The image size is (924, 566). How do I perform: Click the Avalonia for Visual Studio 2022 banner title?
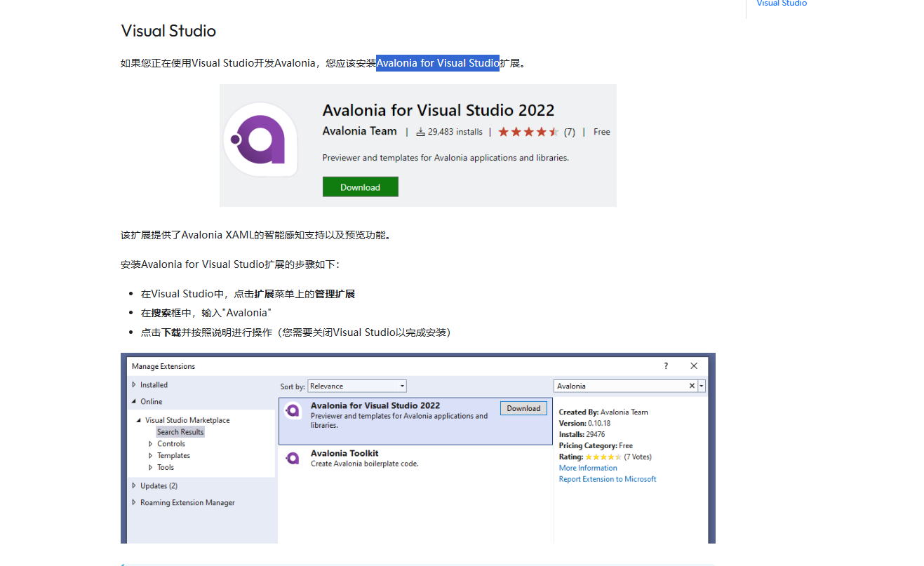pos(438,110)
